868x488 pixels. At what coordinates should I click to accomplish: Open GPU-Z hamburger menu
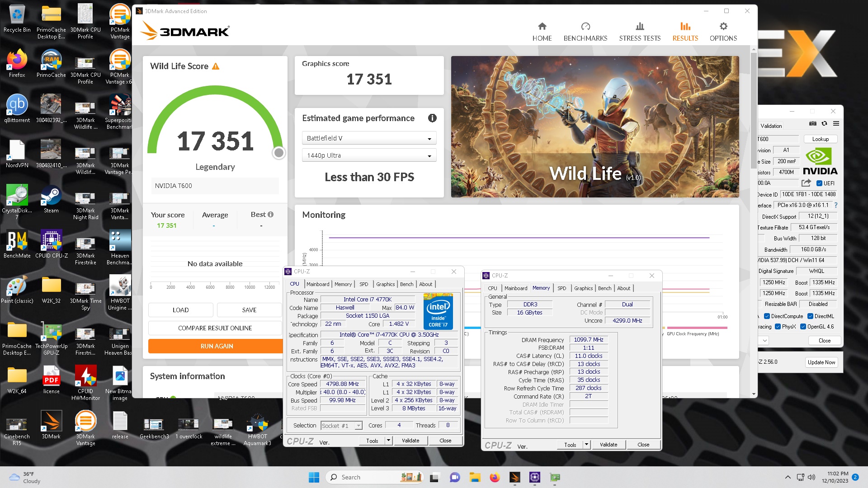(x=836, y=123)
